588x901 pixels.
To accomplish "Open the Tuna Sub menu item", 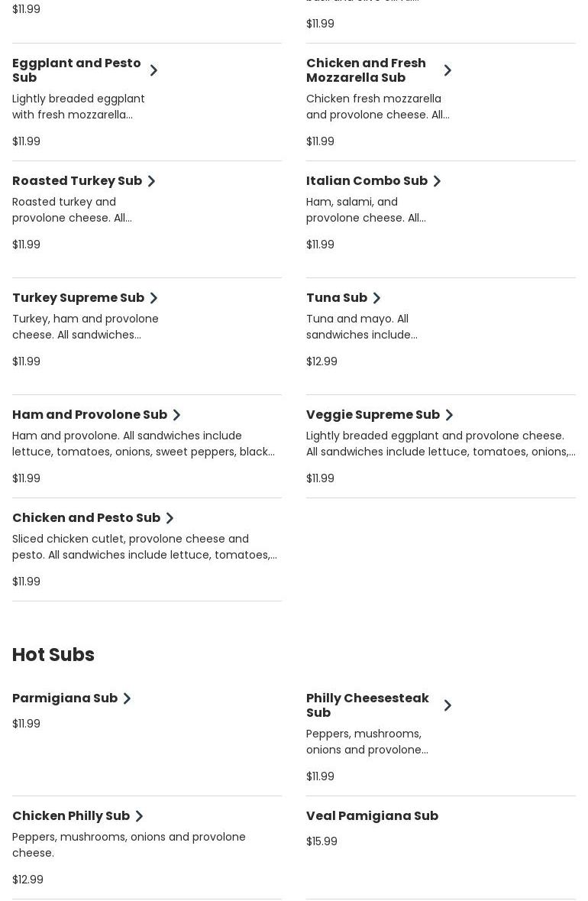I will [336, 298].
